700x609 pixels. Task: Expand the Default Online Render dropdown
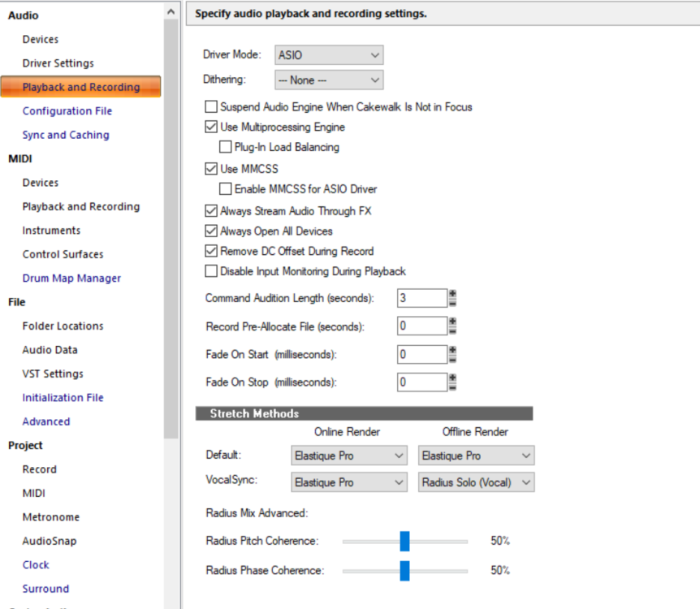349,456
